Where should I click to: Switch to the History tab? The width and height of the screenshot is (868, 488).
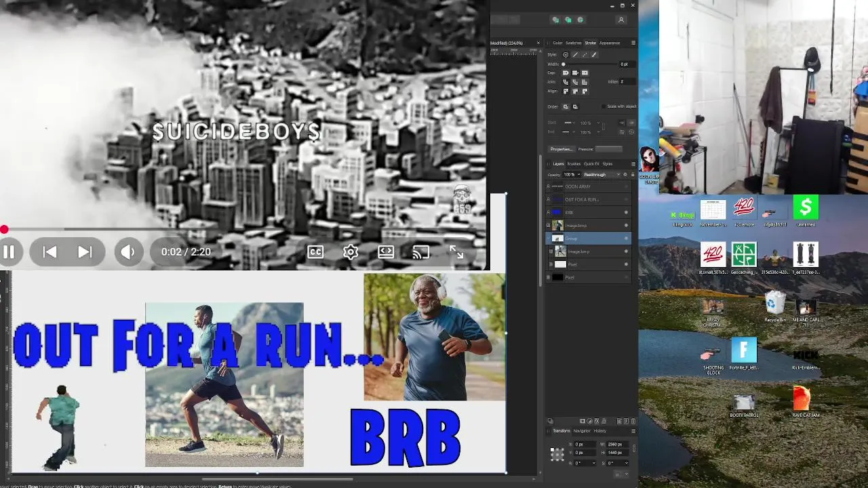pos(600,431)
